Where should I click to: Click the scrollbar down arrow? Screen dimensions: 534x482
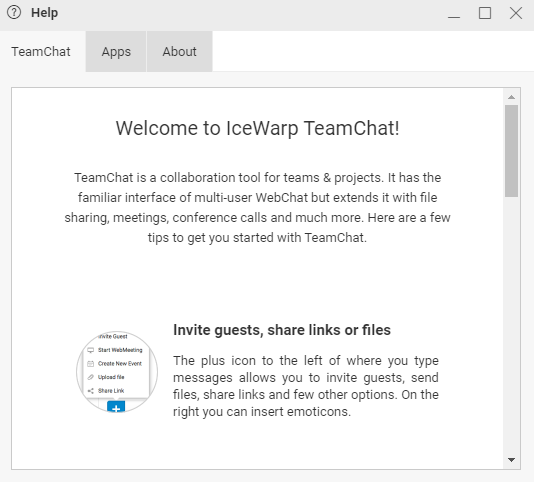(x=511, y=460)
